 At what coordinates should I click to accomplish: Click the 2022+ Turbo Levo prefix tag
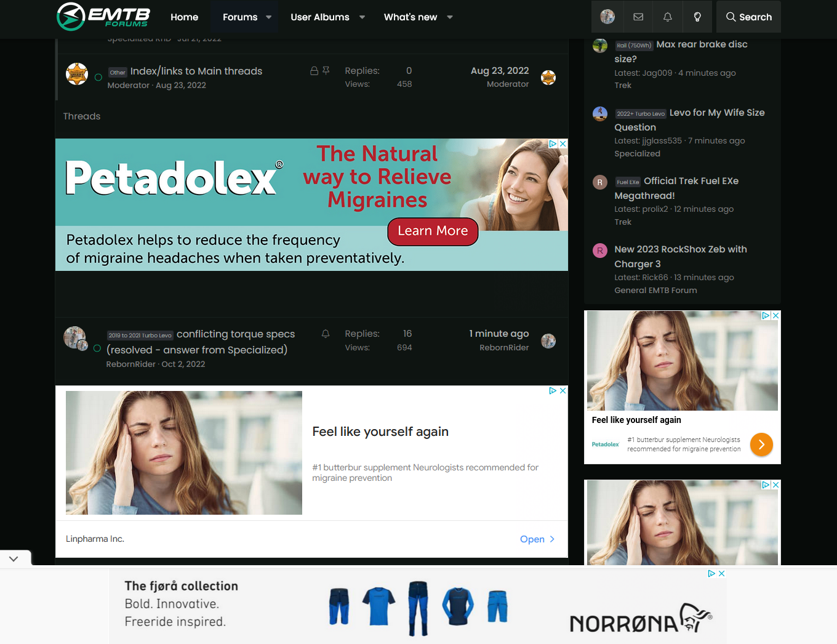tap(641, 114)
